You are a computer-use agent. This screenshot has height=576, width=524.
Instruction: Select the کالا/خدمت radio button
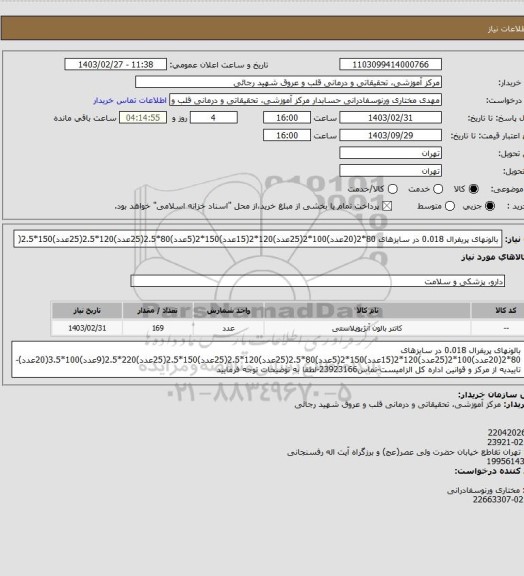[393, 189]
